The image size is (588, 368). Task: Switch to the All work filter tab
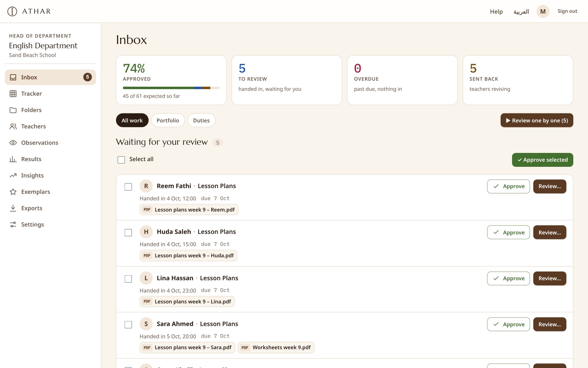point(132,120)
